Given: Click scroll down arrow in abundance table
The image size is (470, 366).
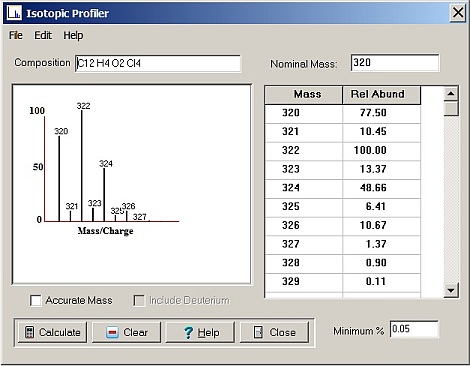Looking at the screenshot, I should point(451,290).
